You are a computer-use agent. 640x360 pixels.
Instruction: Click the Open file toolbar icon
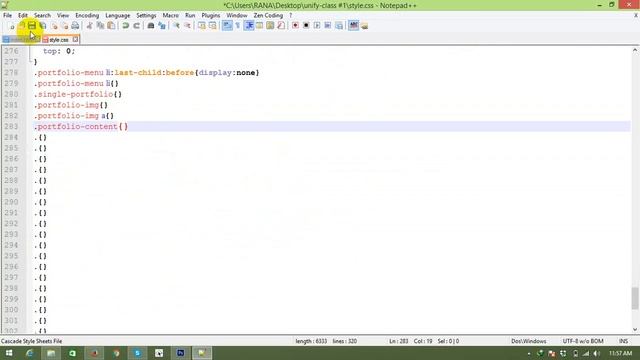(x=22, y=26)
